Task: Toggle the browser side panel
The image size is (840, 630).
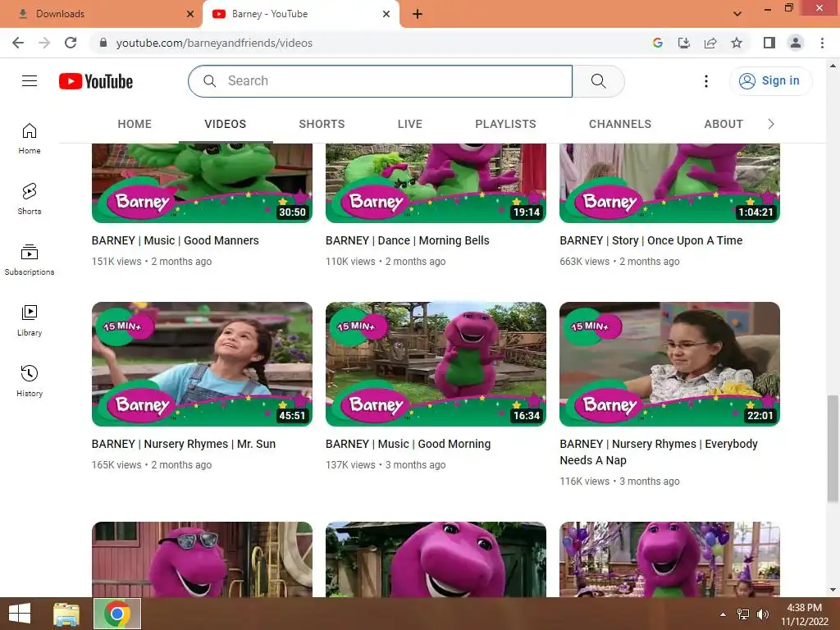Action: tap(769, 43)
